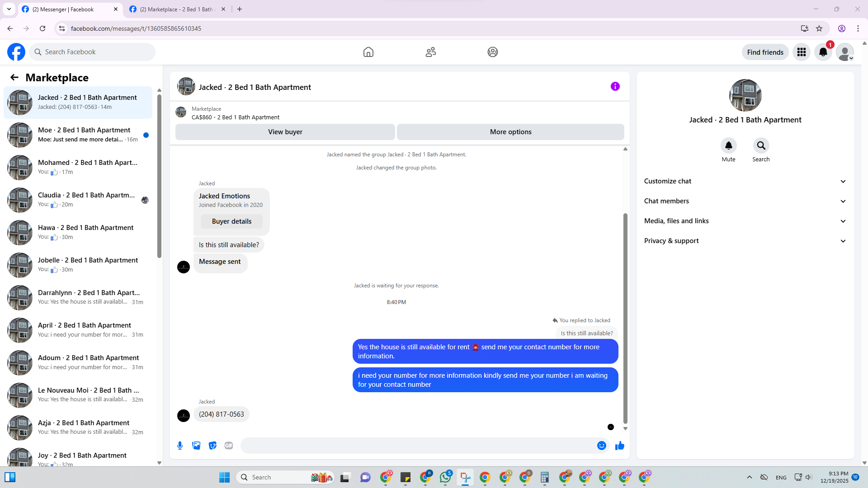Click the message text input field

[418, 446]
